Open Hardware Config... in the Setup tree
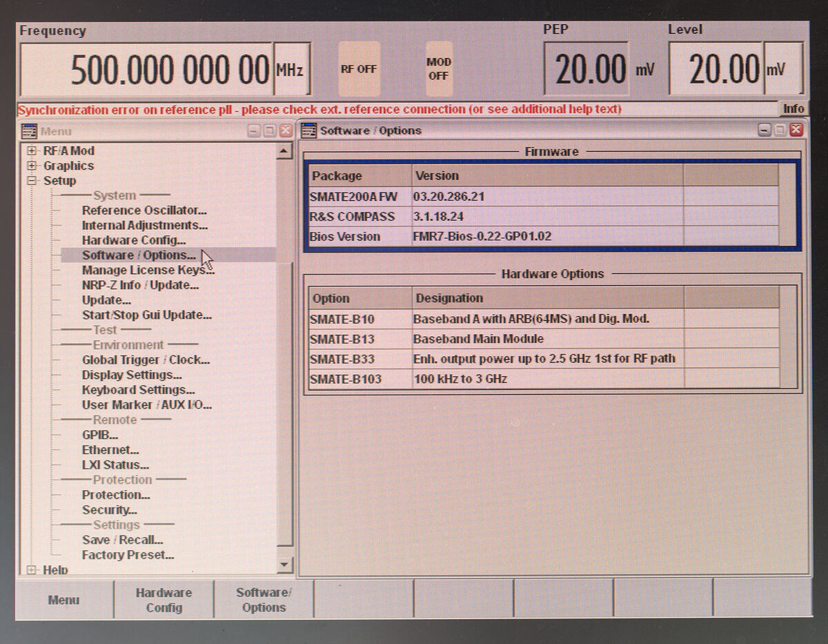 click(134, 240)
